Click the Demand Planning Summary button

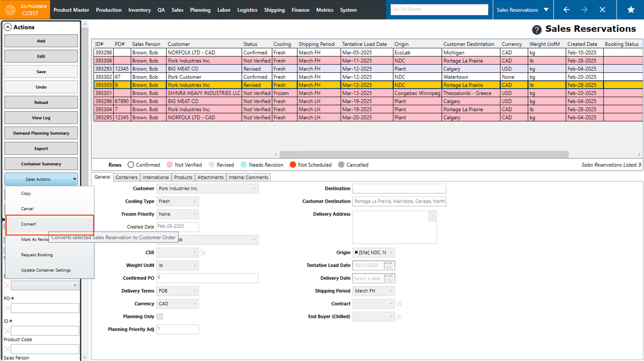click(41, 133)
